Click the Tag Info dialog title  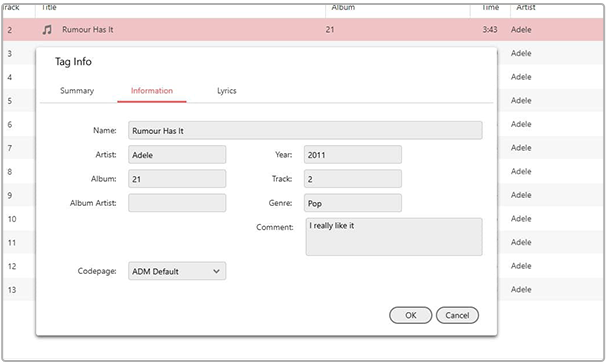(73, 62)
